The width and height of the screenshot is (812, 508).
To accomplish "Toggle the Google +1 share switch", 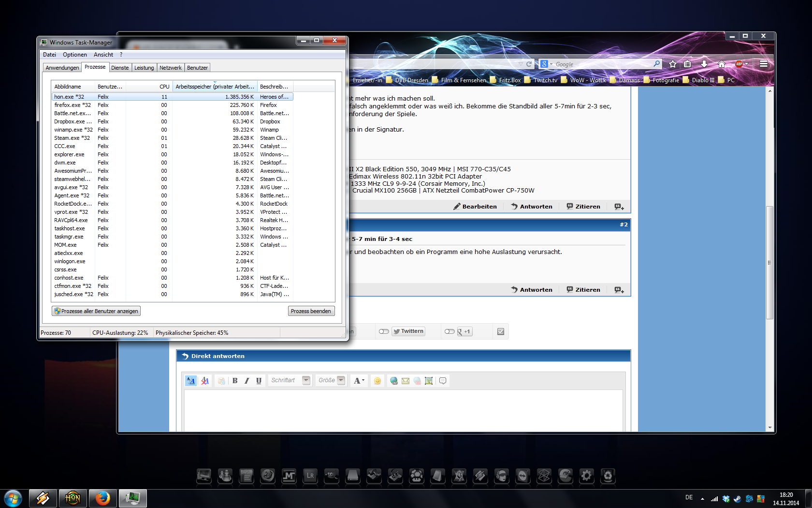I will pyautogui.click(x=449, y=331).
